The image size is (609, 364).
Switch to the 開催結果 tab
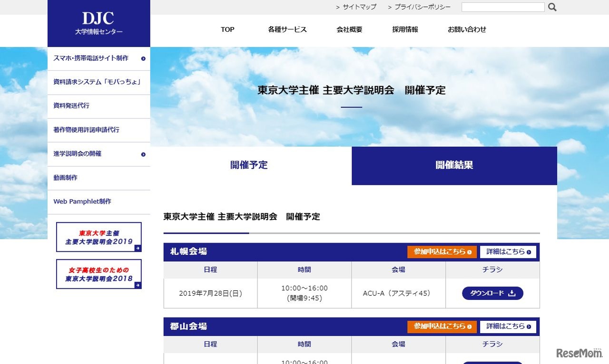click(454, 165)
